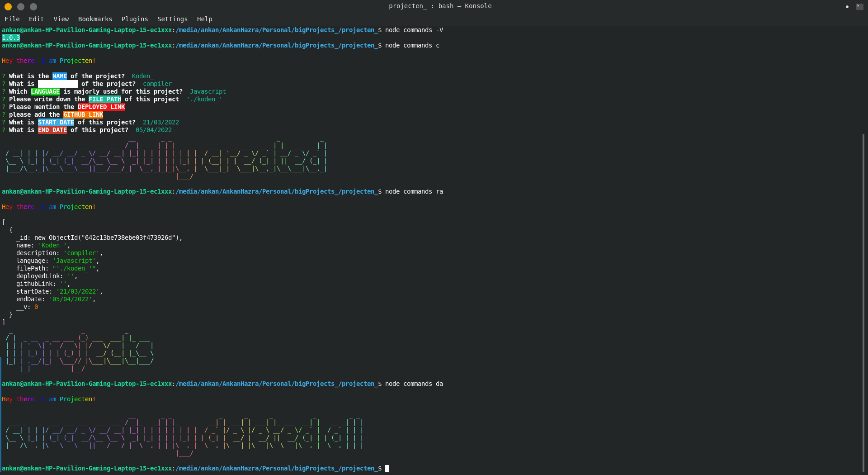
Task: Open the View menu
Action: [x=61, y=19]
